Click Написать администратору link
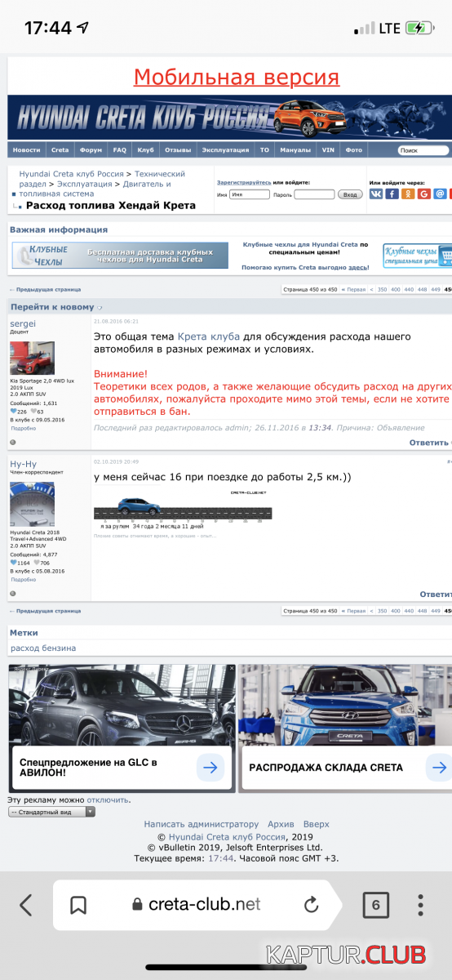The height and width of the screenshot is (980, 452). [x=202, y=824]
